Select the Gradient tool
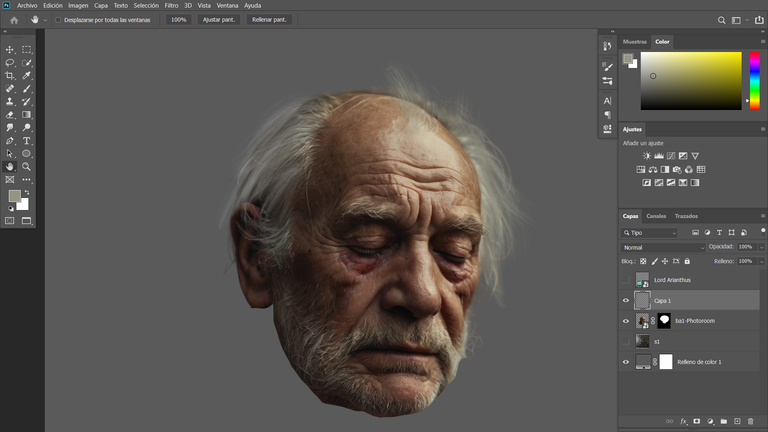This screenshot has width=768, height=432. pos(26,115)
